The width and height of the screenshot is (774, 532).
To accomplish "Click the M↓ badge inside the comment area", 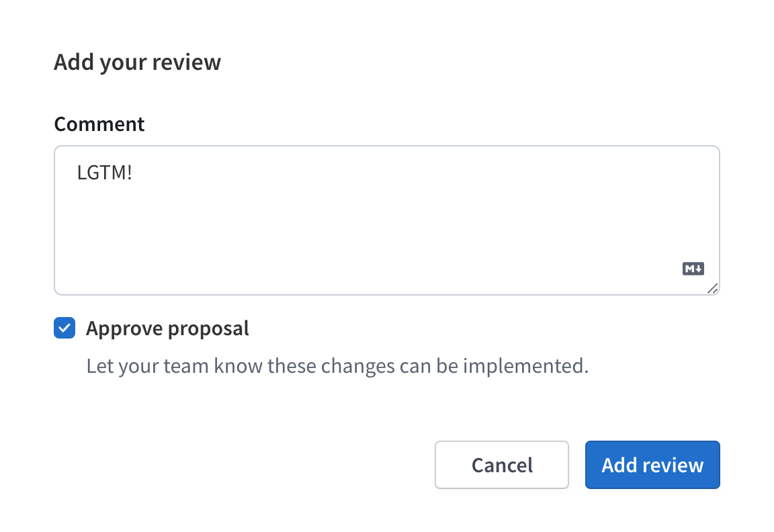I will point(693,268).
